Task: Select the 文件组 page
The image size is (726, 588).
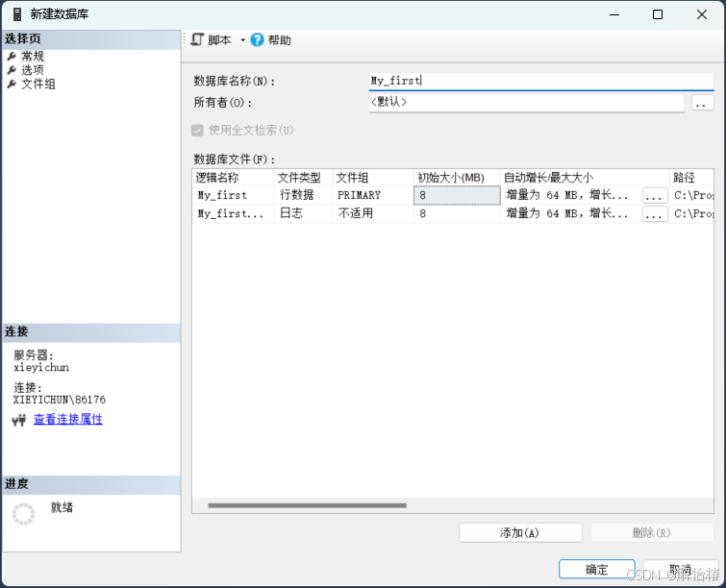Action: (x=38, y=84)
